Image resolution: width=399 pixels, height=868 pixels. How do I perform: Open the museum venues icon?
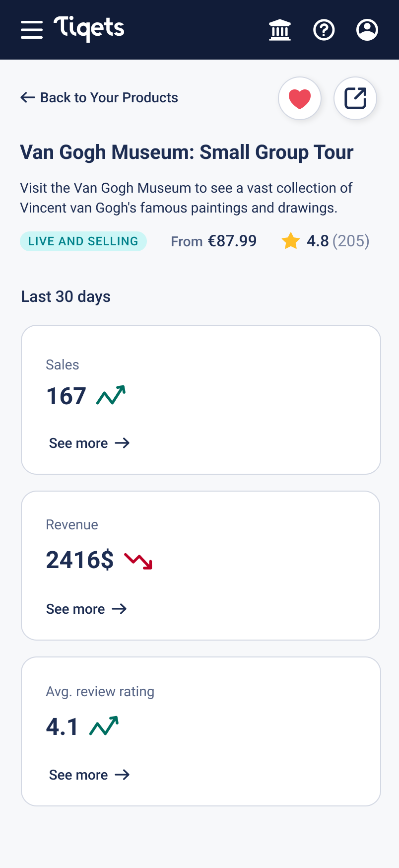point(280,30)
